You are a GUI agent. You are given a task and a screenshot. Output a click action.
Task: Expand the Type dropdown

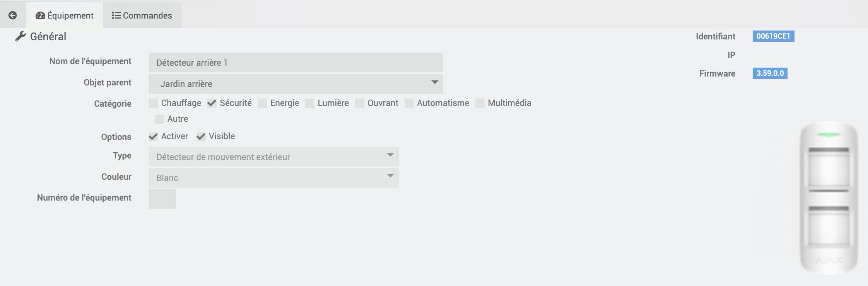273,157
